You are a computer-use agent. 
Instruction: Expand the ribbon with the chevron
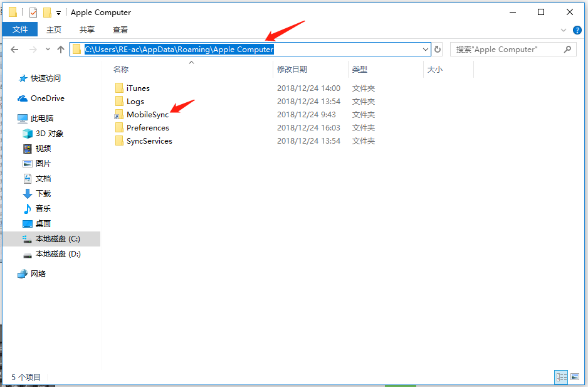click(564, 30)
